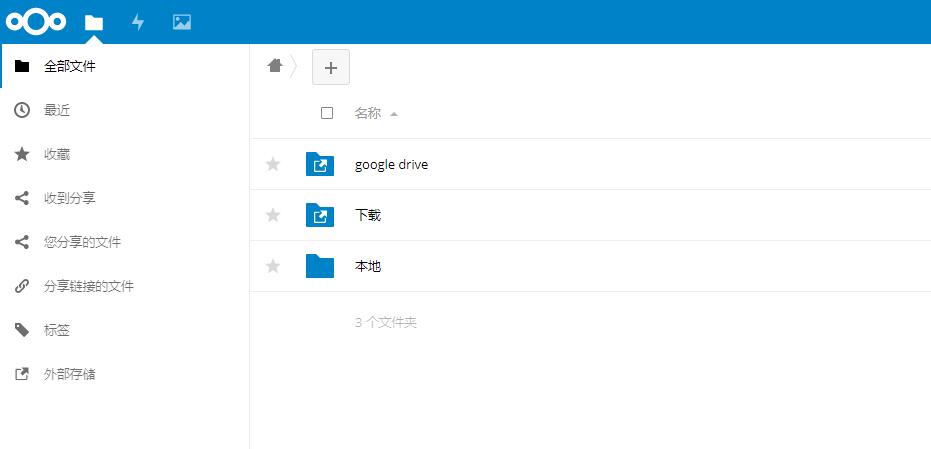
Task: Click the 3 个文件夹 summary text
Action: point(386,322)
